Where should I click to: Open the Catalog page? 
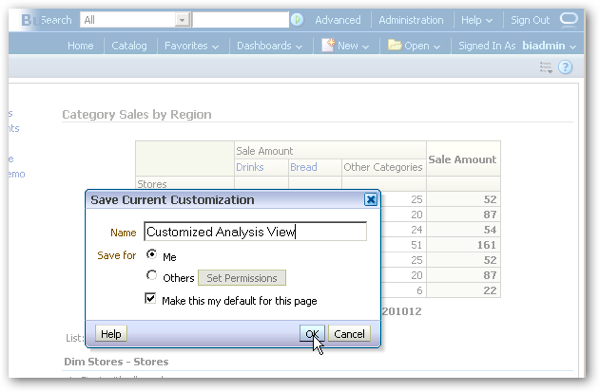[129, 46]
